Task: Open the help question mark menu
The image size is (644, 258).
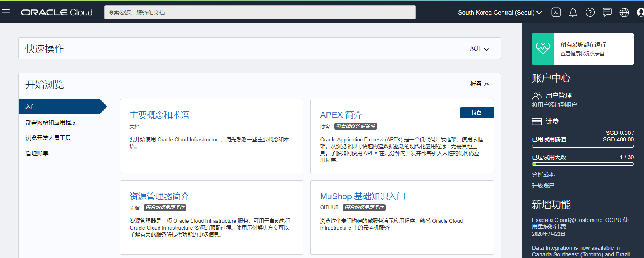Action: click(x=590, y=12)
